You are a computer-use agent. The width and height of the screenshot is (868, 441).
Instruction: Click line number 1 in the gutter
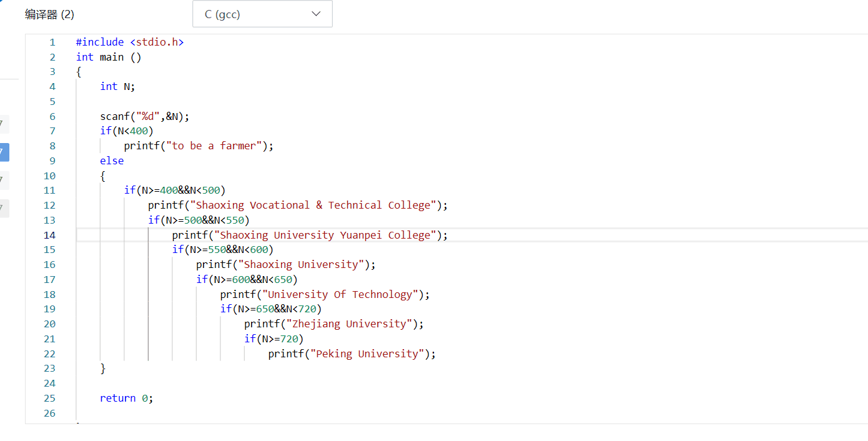point(52,42)
